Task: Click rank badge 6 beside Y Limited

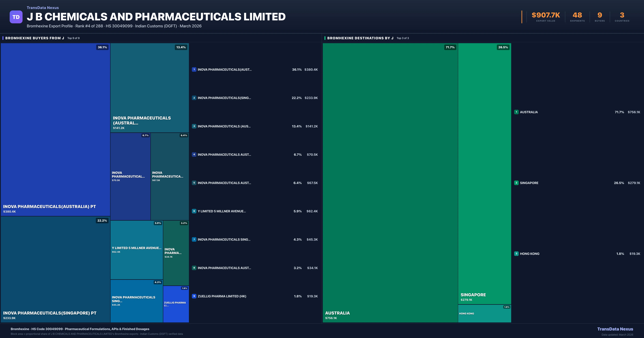Action: tap(194, 211)
